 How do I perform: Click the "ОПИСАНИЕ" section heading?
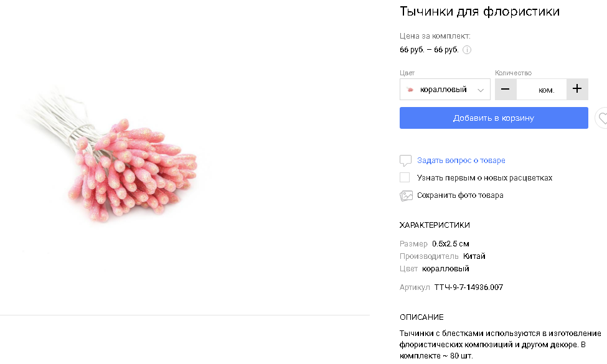tap(421, 317)
